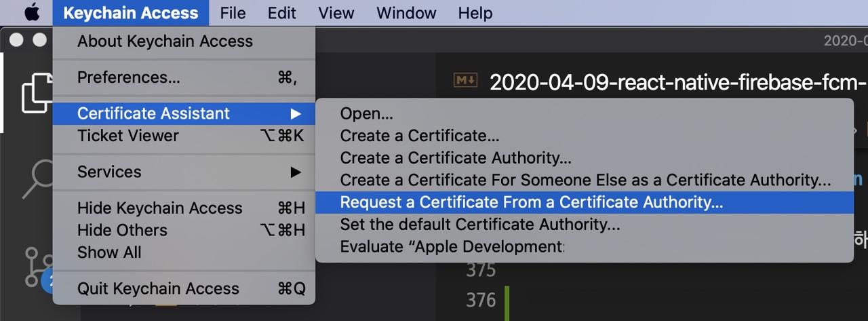Click line number 375 in the editor
868x321 pixels.
(x=481, y=271)
